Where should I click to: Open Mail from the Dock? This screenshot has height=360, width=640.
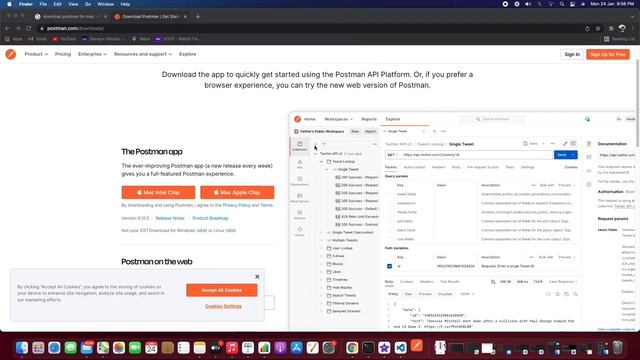coord(87,348)
